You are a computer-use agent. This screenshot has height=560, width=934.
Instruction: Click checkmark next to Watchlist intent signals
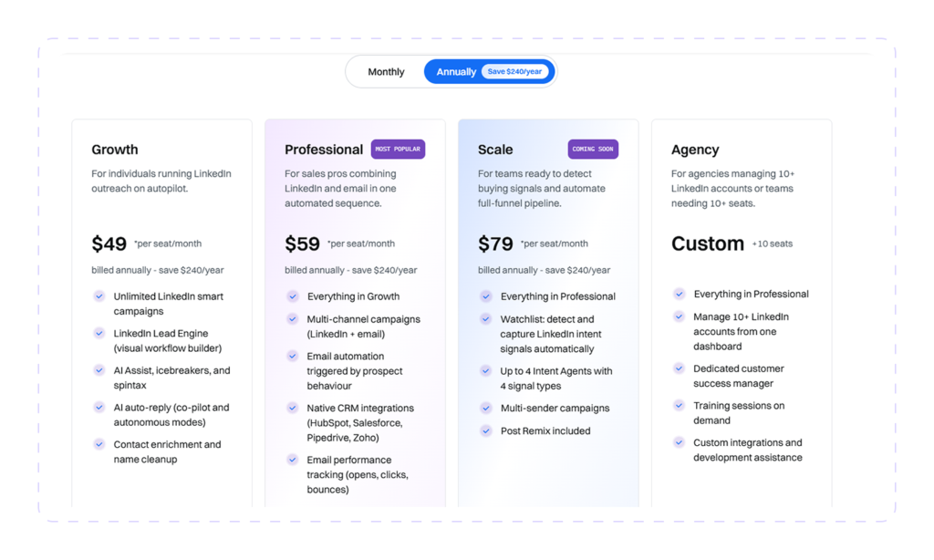[x=486, y=318]
